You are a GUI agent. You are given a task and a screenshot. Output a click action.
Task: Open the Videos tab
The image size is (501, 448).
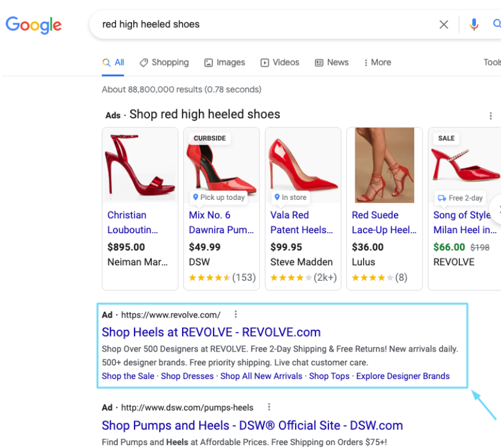pyautogui.click(x=280, y=62)
